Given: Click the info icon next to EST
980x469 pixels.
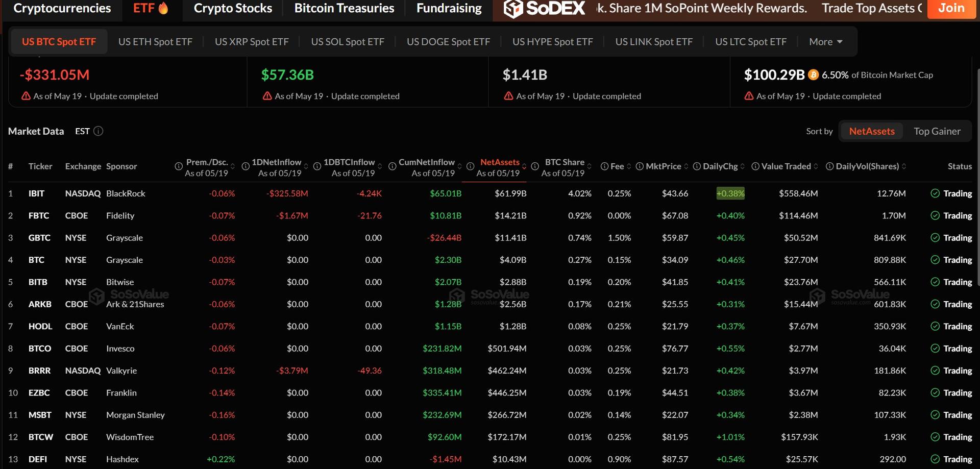Looking at the screenshot, I should click(99, 131).
